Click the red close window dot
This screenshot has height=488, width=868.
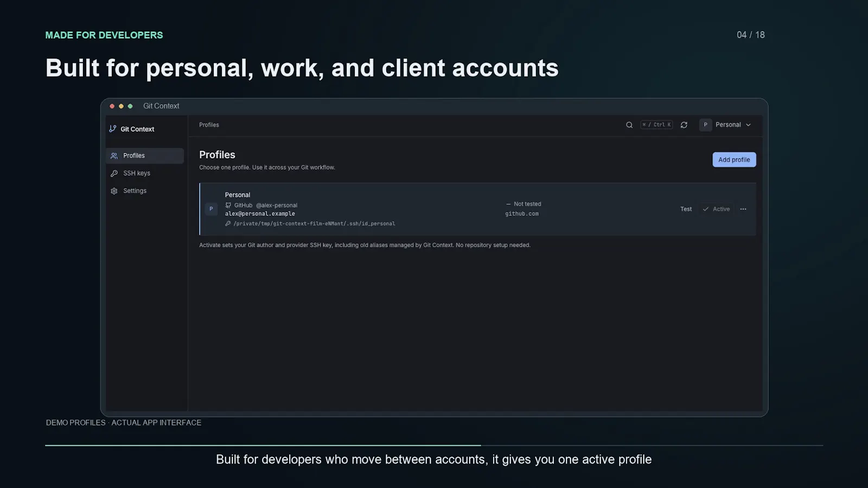pyautogui.click(x=112, y=106)
